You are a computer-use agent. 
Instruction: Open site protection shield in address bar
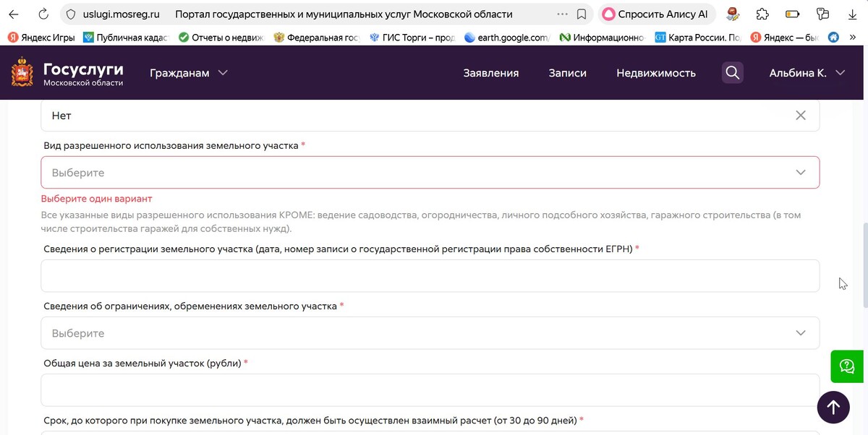(69, 13)
